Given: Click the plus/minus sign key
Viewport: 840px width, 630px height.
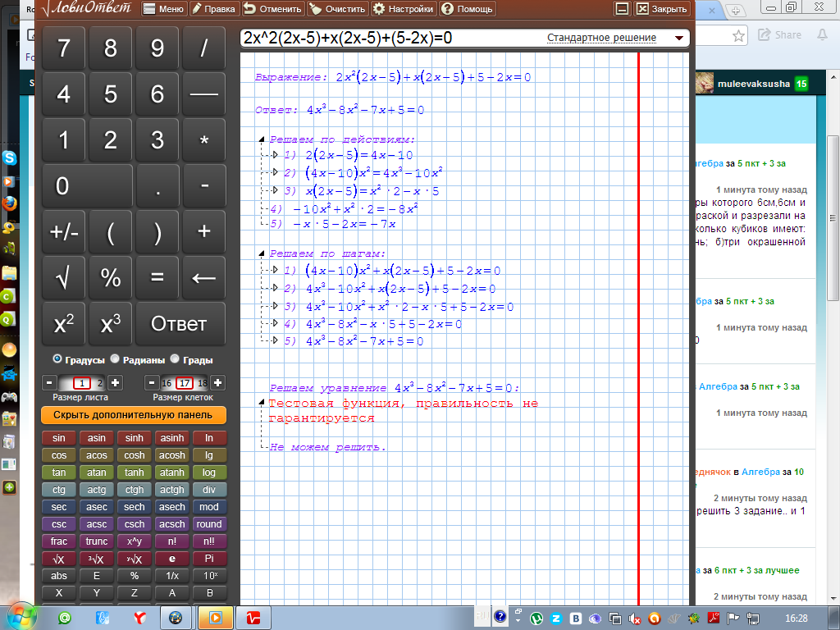Looking at the screenshot, I should point(64,231).
